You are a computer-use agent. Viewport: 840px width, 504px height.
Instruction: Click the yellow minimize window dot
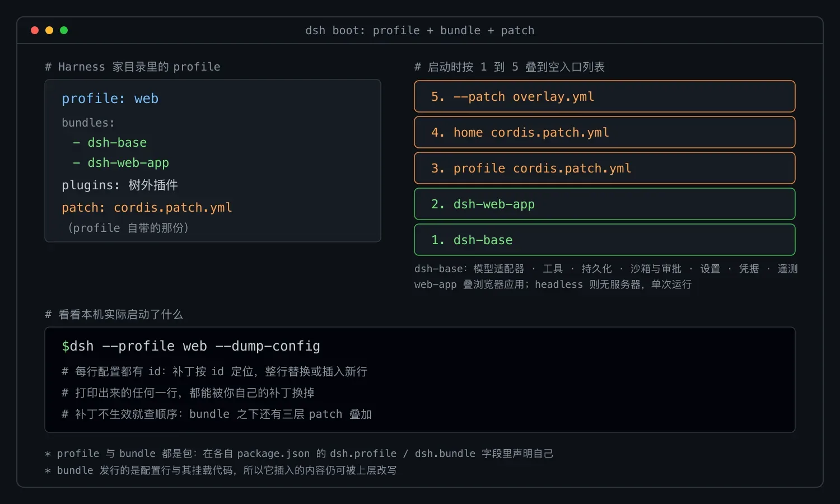click(49, 30)
